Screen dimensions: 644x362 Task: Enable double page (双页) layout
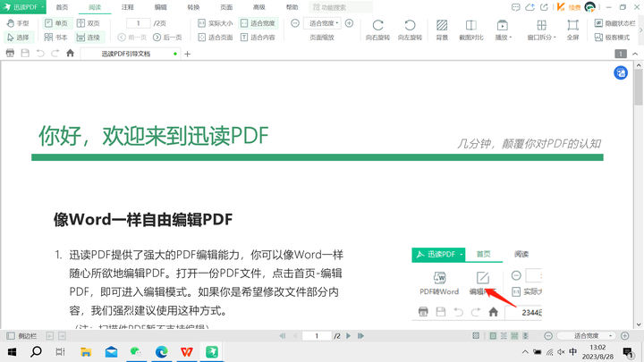pos(88,23)
